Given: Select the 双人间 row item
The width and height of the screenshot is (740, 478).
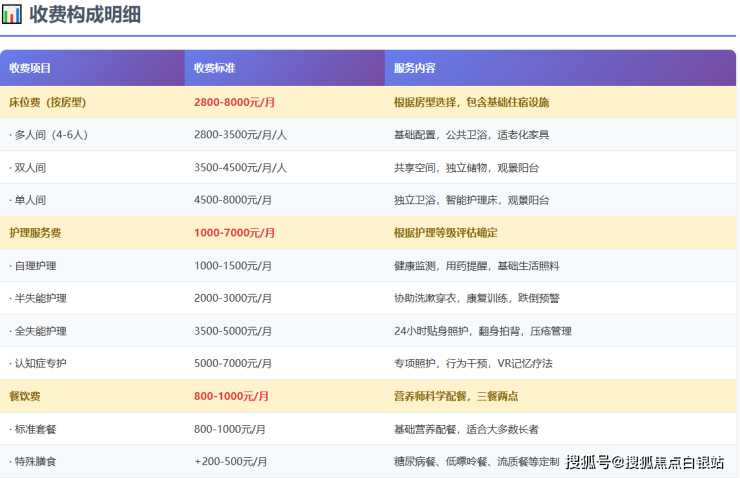Looking at the screenshot, I should (x=28, y=168).
